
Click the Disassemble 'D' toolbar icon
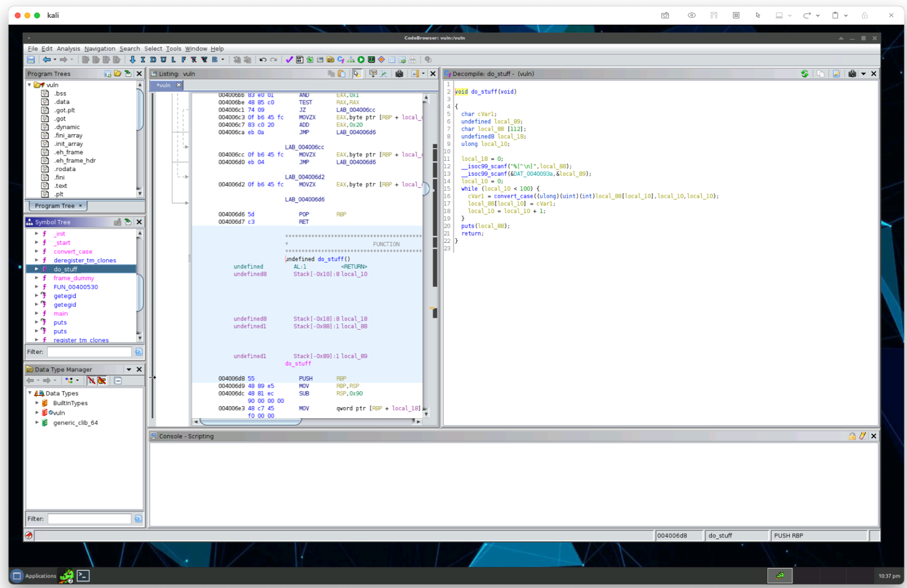[x=153, y=60]
